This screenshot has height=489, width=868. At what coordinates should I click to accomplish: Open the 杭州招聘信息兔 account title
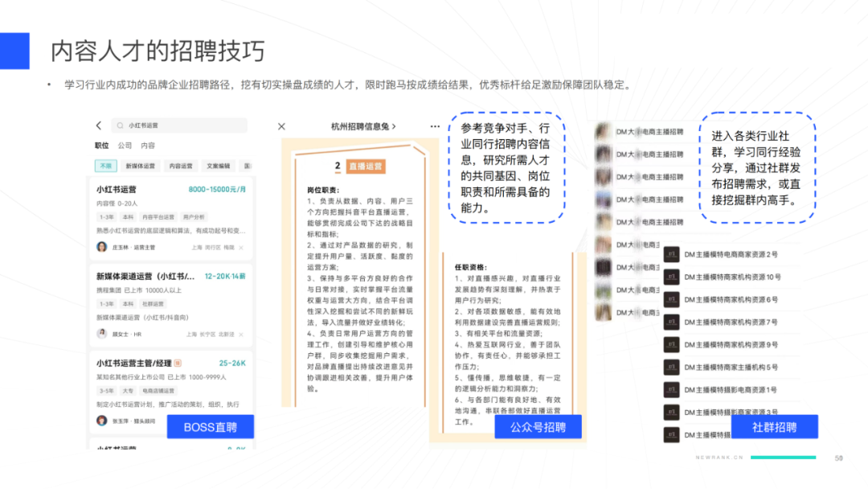point(363,126)
